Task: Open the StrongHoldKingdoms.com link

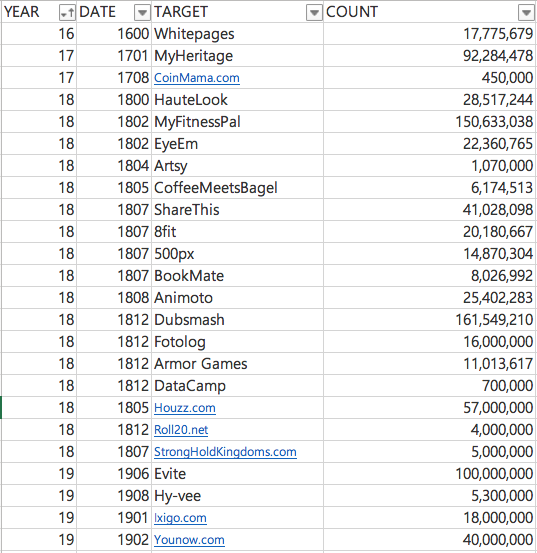Action: (x=225, y=452)
